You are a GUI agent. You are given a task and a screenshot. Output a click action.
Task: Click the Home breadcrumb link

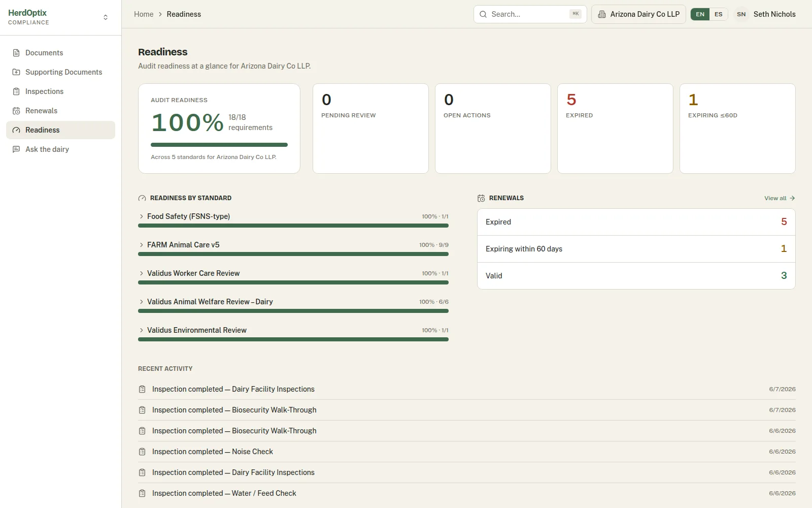[144, 14]
